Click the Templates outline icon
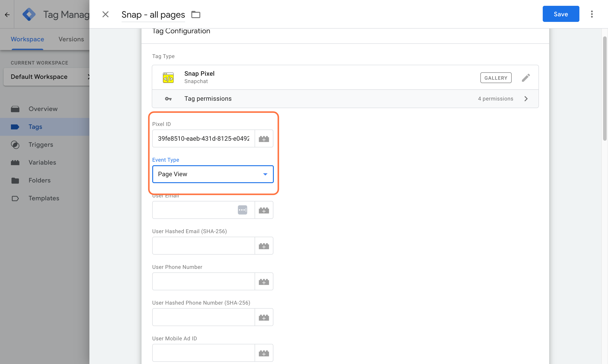Viewport: 608px width, 364px height. pyautogui.click(x=15, y=198)
